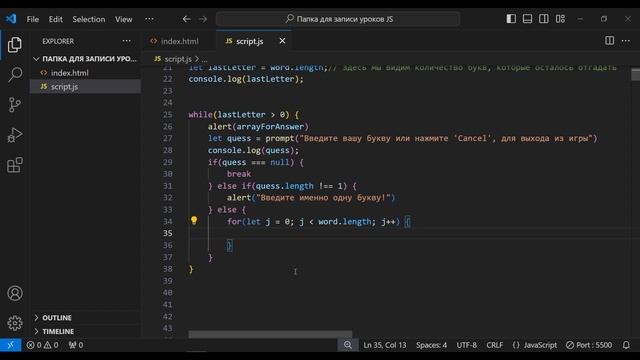The height and width of the screenshot is (360, 640).
Task: Click the VS Code logo icon
Action: [11, 19]
